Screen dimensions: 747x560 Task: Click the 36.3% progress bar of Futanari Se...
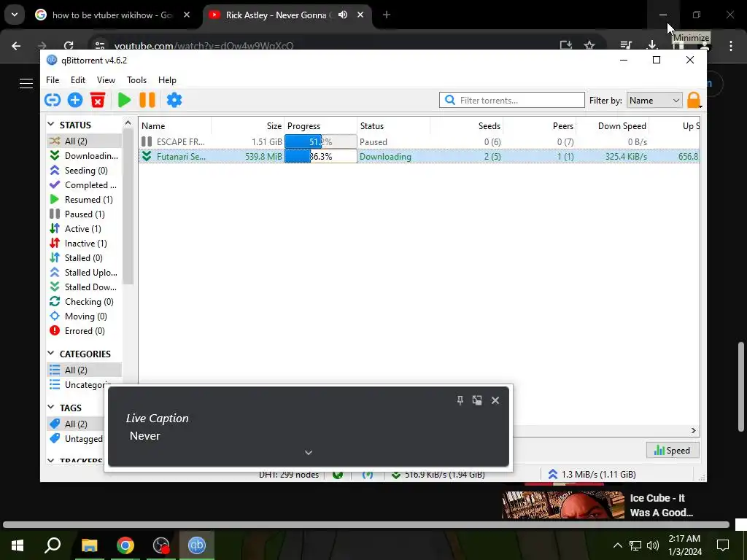click(x=321, y=156)
